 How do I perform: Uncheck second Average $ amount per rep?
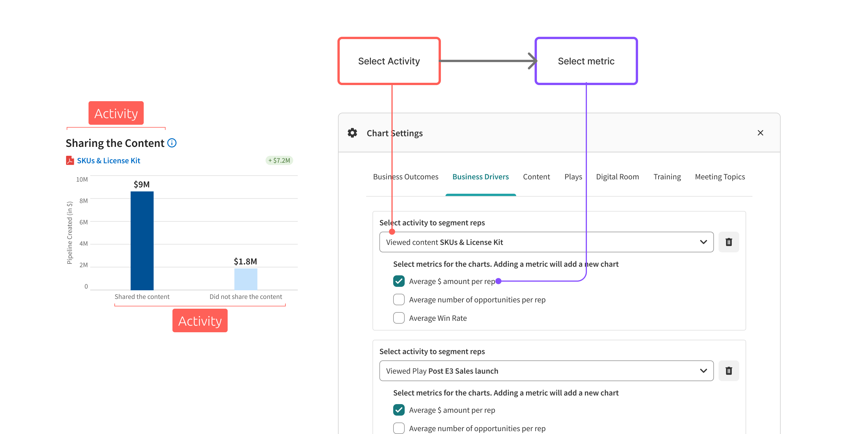(399, 410)
